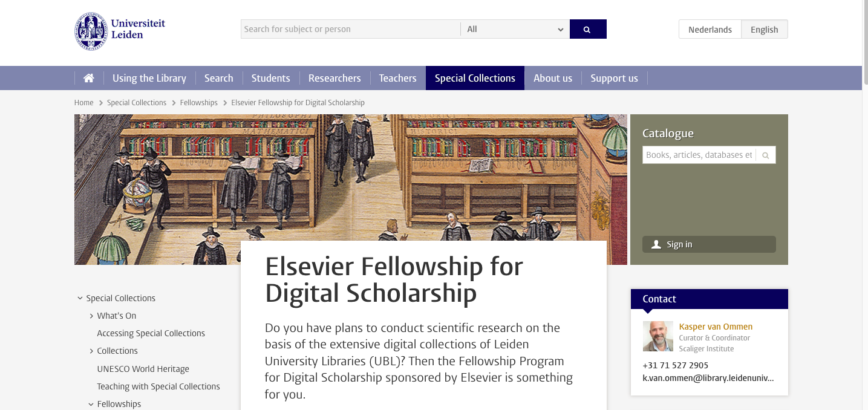Open the Fellowships sidebar link
Viewport: 868px width, 410px height.
tap(119, 404)
